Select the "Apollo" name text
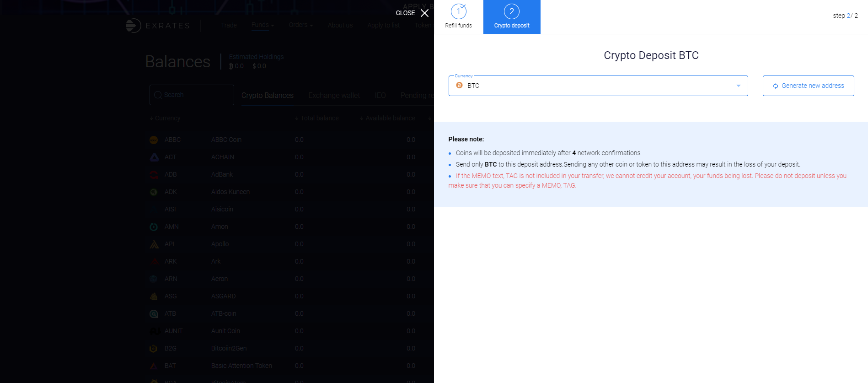Image resolution: width=868 pixels, height=383 pixels. click(220, 244)
